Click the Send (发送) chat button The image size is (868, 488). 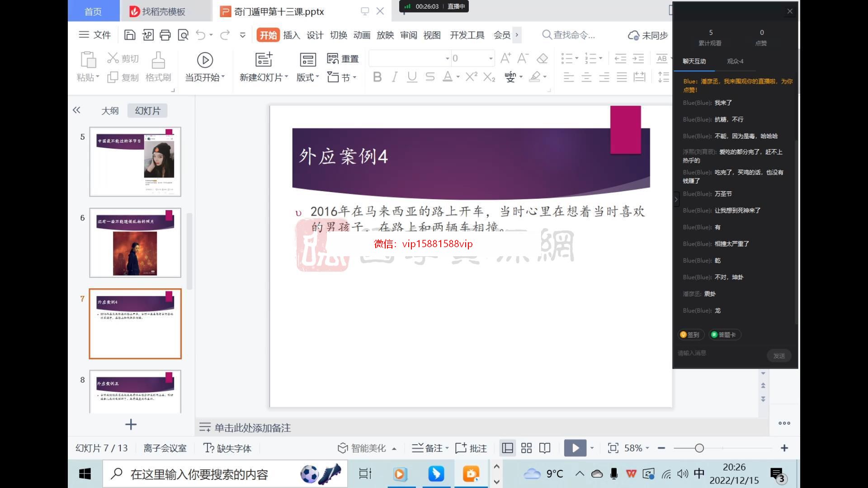coord(779,356)
